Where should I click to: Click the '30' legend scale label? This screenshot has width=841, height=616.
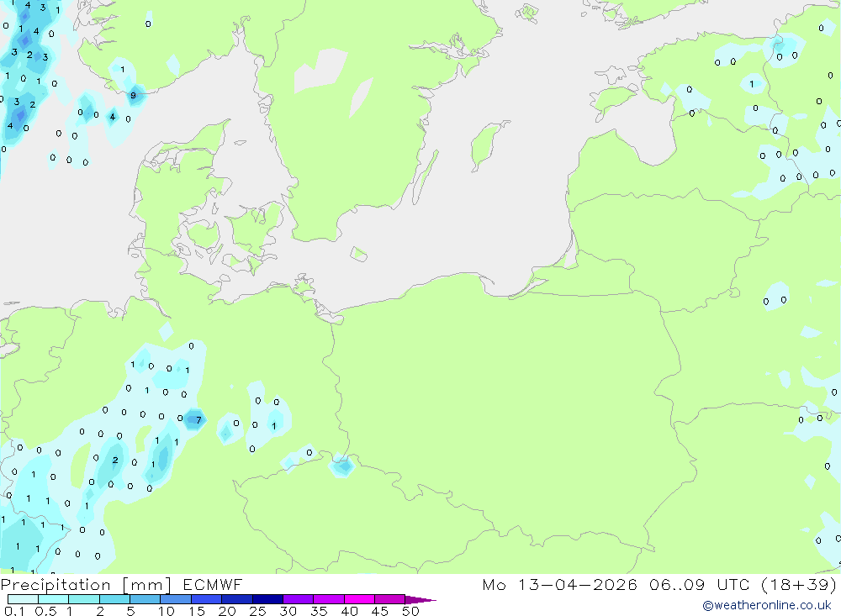288,611
